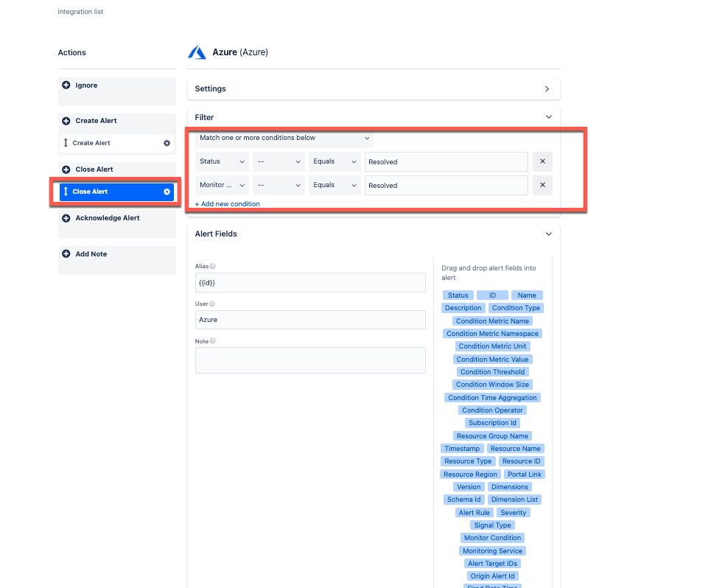Click the Alias input field
This screenshot has width=711, height=588.
coord(310,282)
